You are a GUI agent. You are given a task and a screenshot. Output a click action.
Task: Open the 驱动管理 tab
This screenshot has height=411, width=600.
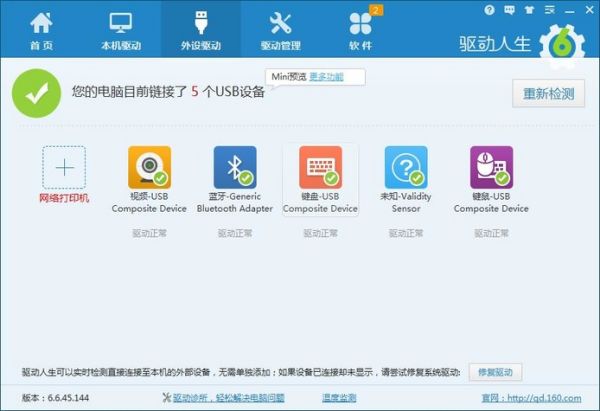pos(280,31)
